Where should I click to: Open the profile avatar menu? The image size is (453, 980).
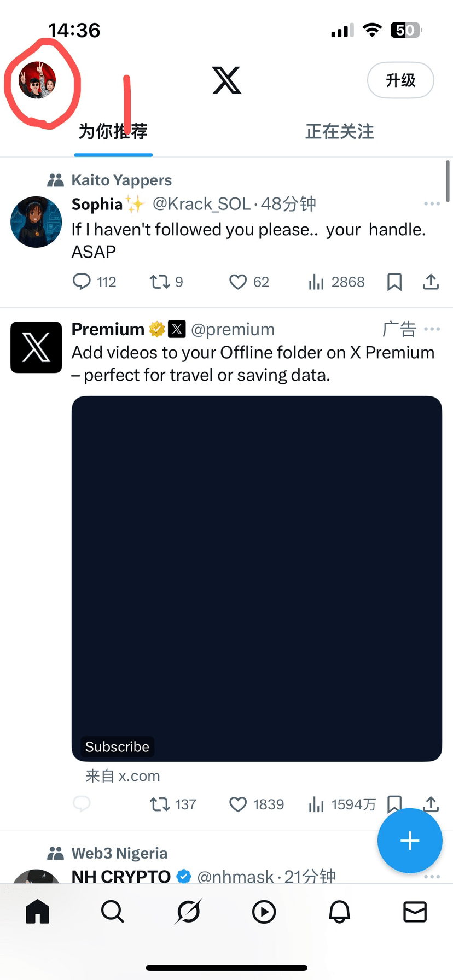[37, 80]
